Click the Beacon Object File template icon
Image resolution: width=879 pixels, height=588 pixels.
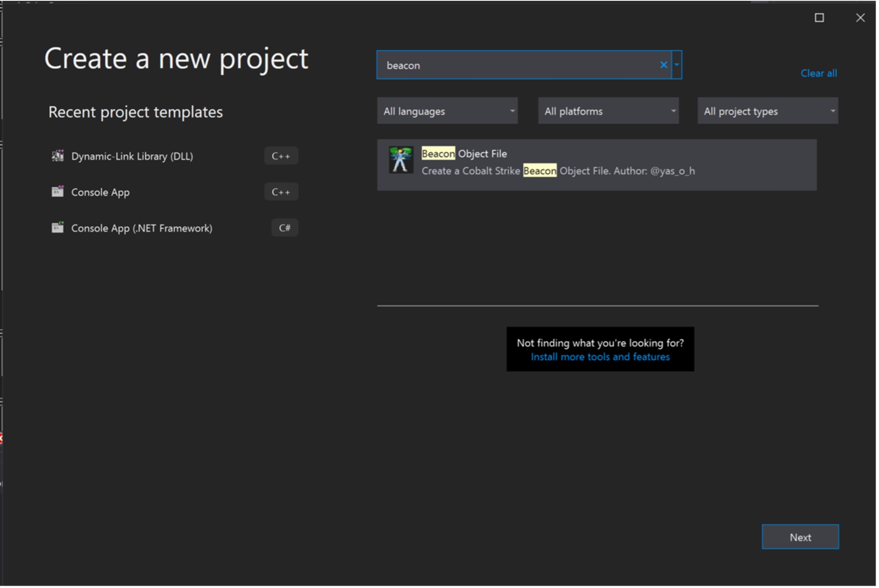pos(401,160)
